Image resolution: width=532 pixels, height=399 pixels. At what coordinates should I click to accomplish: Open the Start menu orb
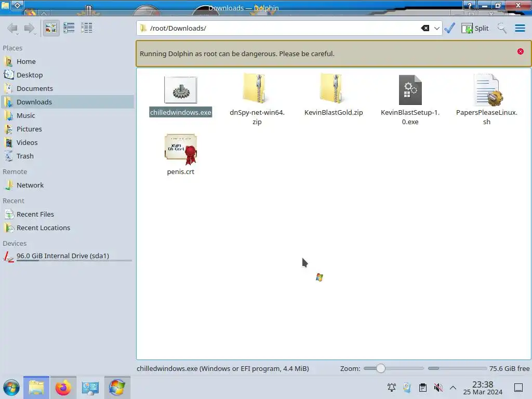click(11, 388)
